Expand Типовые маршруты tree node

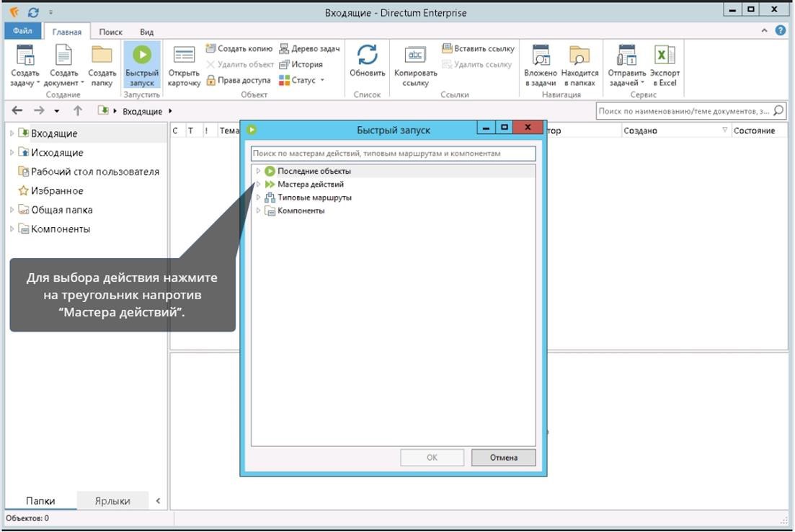tap(259, 198)
